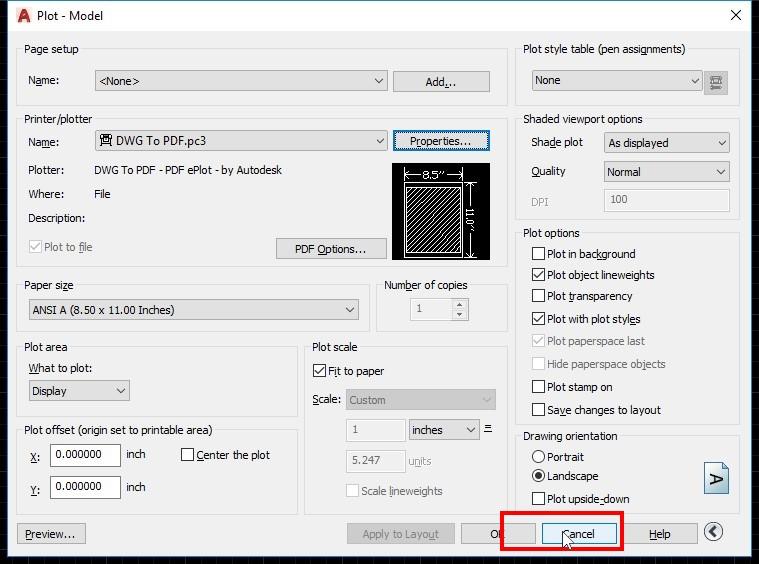Screen dimensions: 759x564
Task: Click the Cancel button
Action: point(579,534)
